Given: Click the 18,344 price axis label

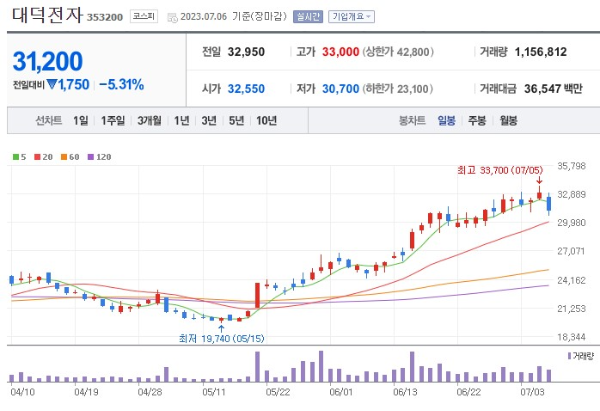Looking at the screenshot, I should click(x=571, y=337).
